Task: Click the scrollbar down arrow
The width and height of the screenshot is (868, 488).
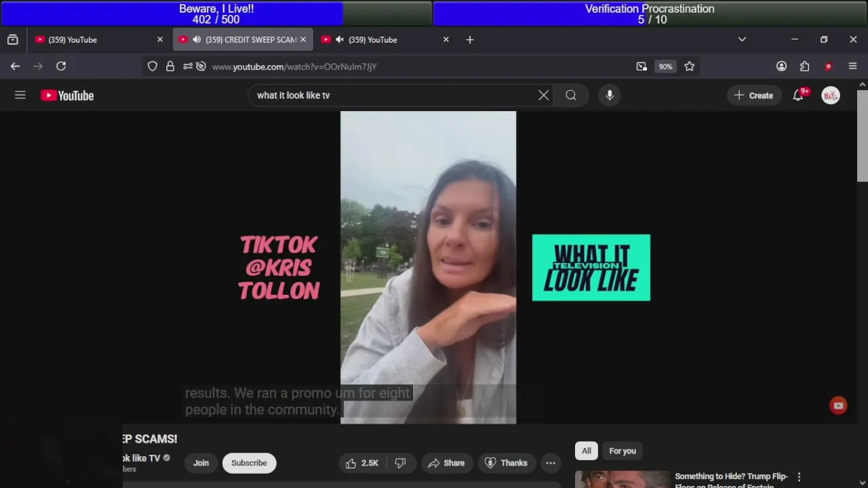Action: (x=862, y=483)
